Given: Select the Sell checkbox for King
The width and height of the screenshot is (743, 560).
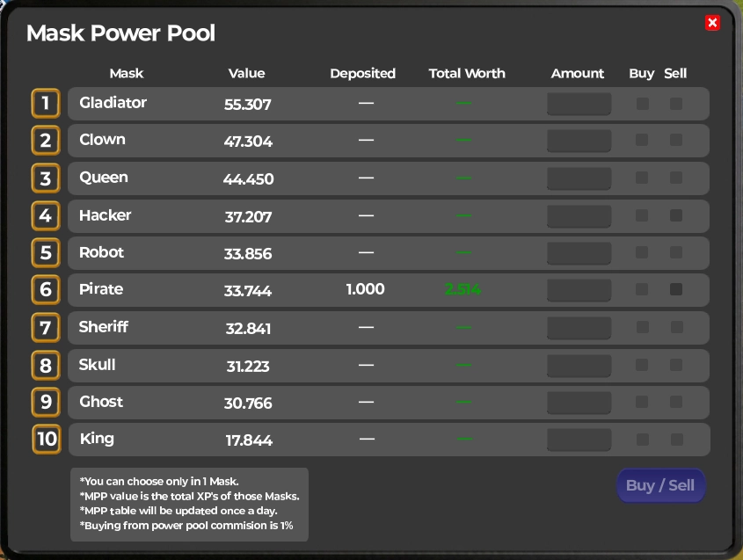Looking at the screenshot, I should (677, 440).
